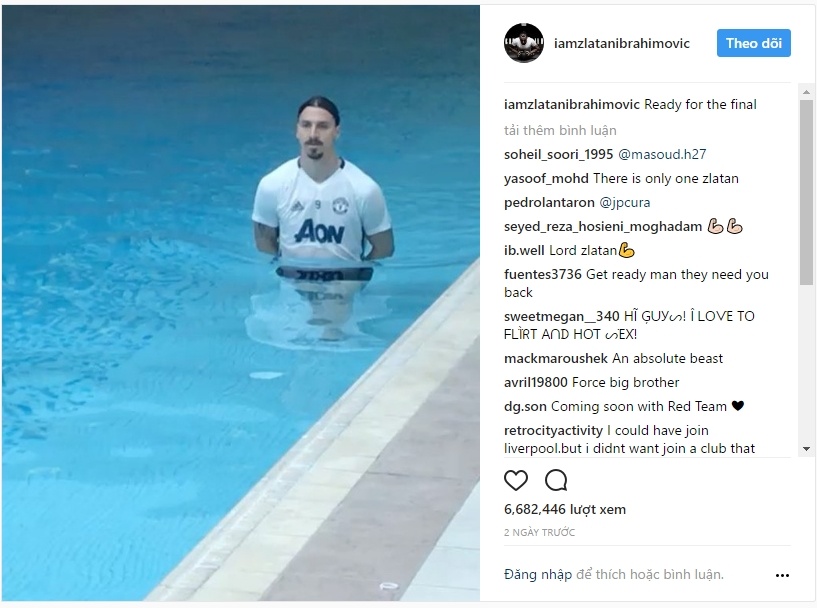The width and height of the screenshot is (817, 608).
Task: Open the mackmaroushek profile link
Action: [555, 358]
